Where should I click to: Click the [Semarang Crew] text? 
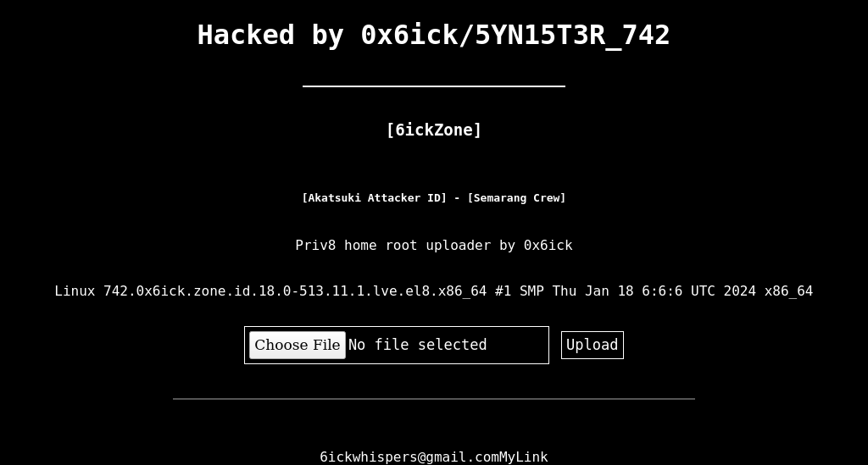tap(516, 198)
